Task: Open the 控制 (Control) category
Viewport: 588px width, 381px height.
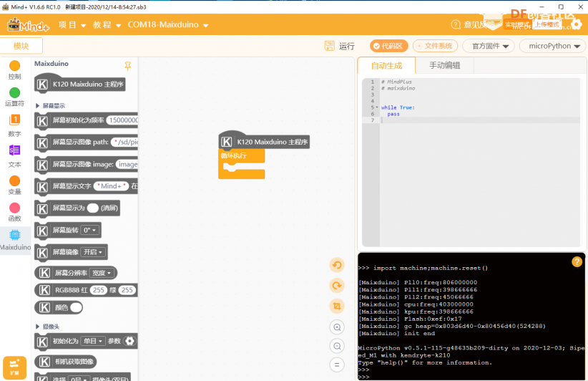Action: pyautogui.click(x=14, y=70)
